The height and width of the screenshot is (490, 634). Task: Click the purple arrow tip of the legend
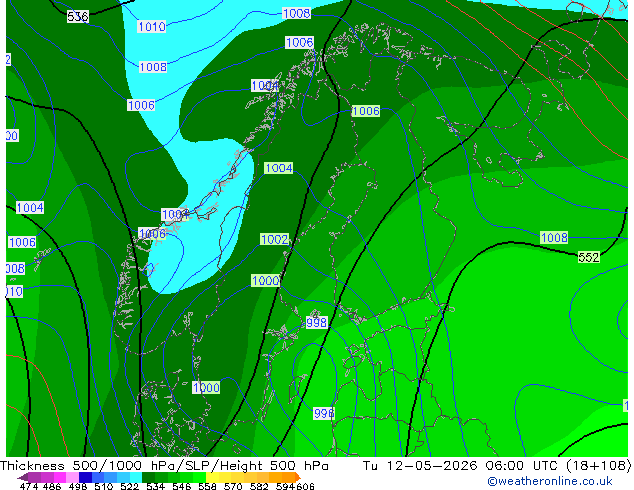[22, 477]
